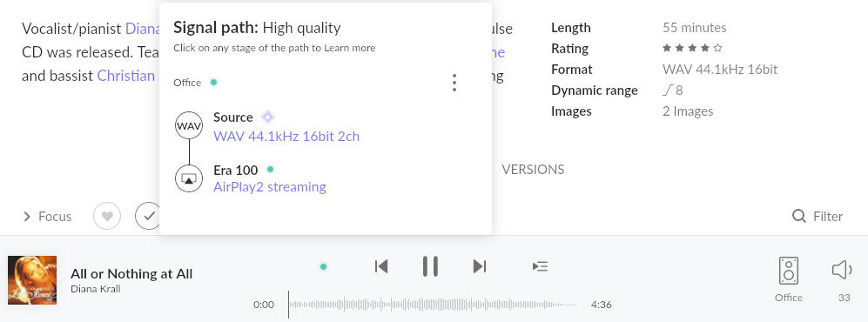Click the WAV 44.1kHz 16bit format value
Viewport: 868px width, 322px height.
pos(720,69)
